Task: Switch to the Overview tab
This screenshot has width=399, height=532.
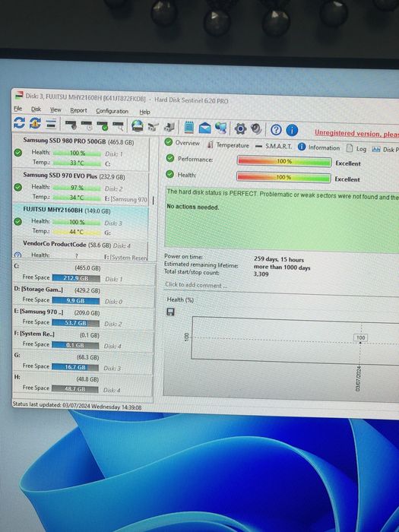Action: pyautogui.click(x=182, y=143)
